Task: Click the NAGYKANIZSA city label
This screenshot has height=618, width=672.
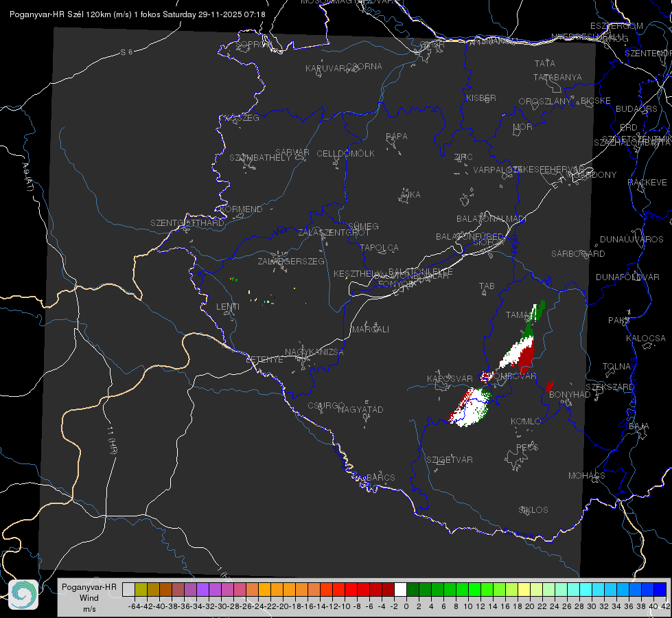Action: [x=314, y=352]
